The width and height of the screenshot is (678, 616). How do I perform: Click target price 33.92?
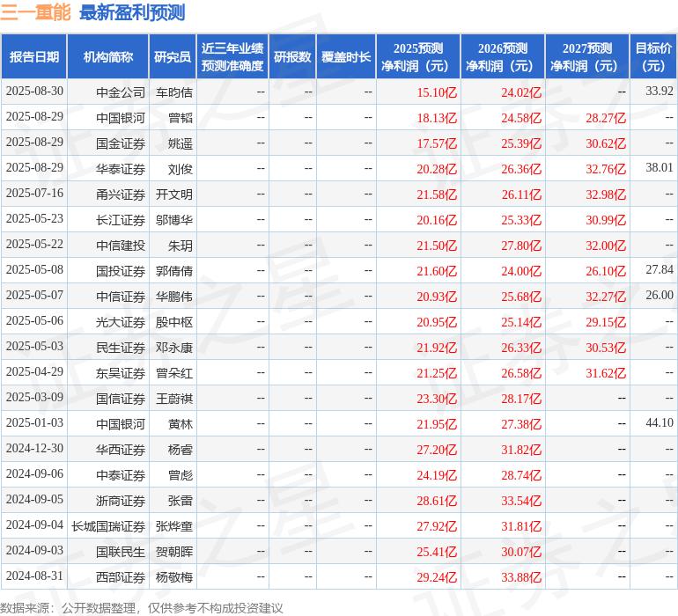pyautogui.click(x=660, y=91)
